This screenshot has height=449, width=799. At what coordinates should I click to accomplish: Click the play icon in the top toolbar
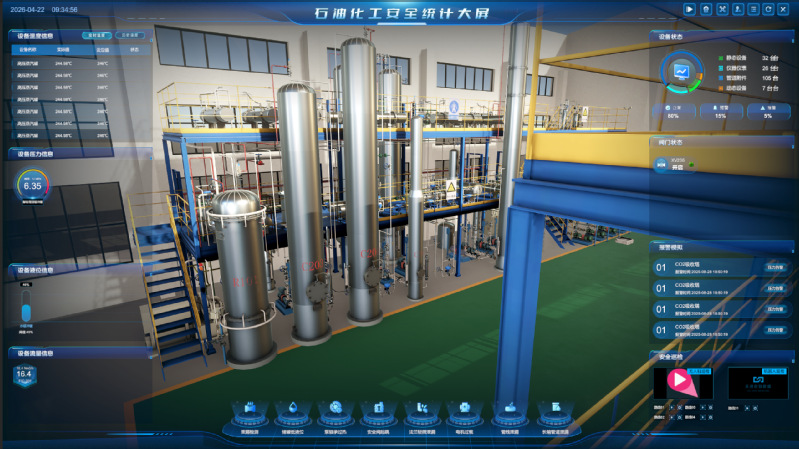coord(689,9)
